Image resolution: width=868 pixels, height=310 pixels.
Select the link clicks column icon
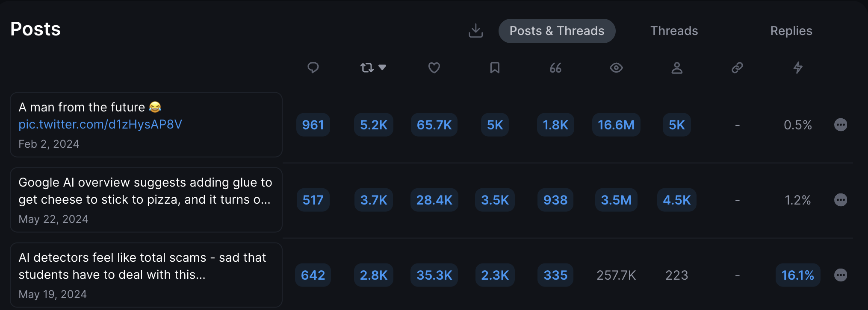tap(738, 67)
